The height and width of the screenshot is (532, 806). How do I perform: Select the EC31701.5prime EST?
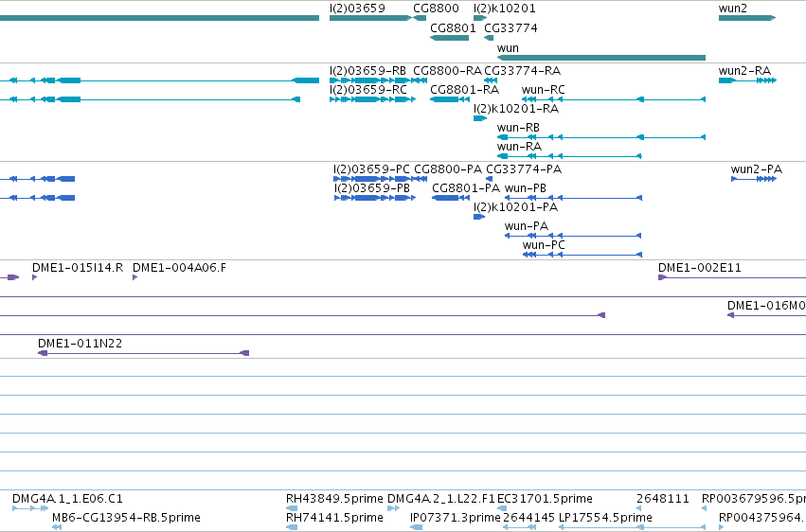point(500,509)
